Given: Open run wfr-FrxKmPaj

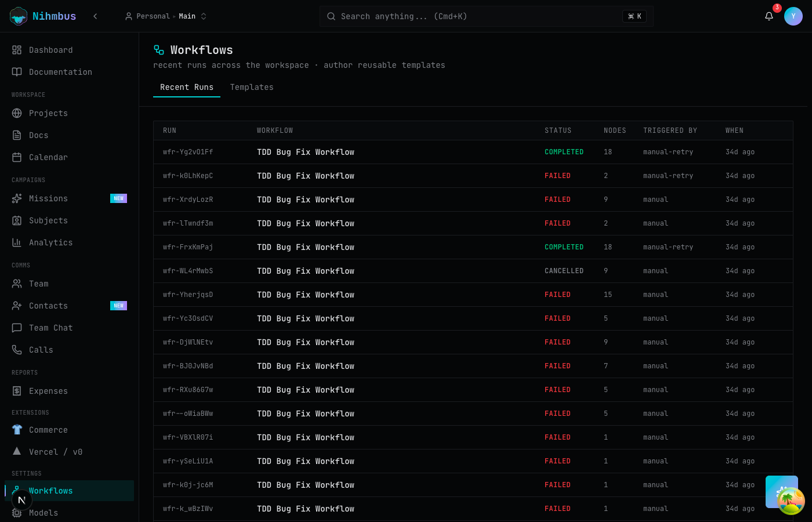Looking at the screenshot, I should 473,247.
